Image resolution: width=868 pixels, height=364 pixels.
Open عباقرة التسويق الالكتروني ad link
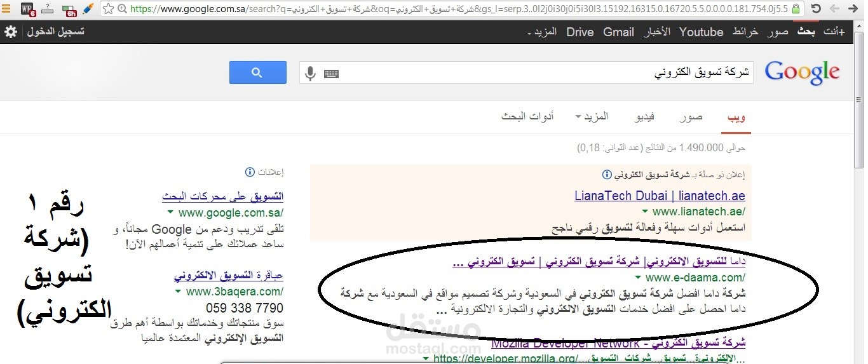[x=229, y=276]
